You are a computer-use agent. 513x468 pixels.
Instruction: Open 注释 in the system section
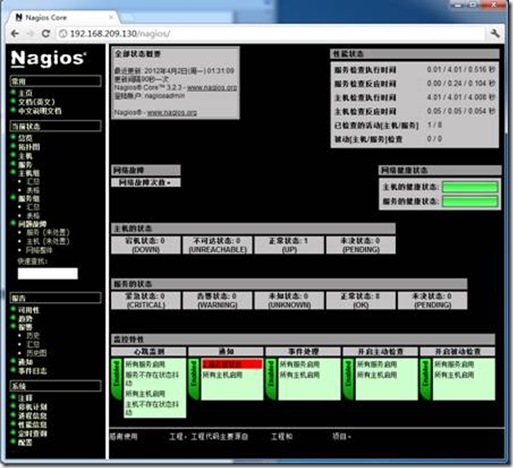pos(25,398)
